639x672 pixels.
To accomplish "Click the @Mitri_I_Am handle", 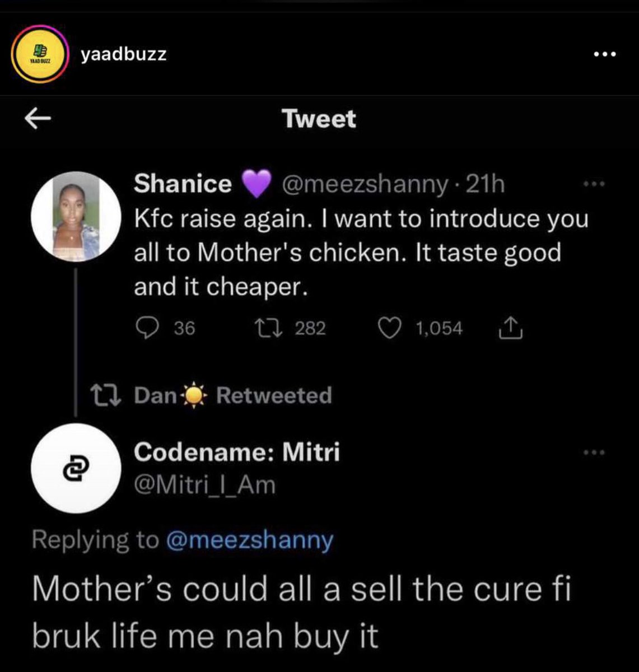I will click(x=204, y=485).
